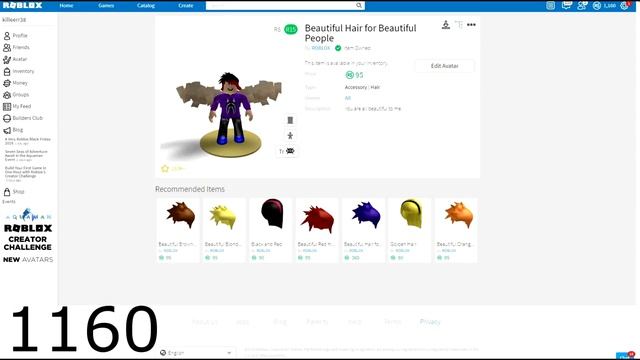Click the Recommended Items heading

[190, 189]
